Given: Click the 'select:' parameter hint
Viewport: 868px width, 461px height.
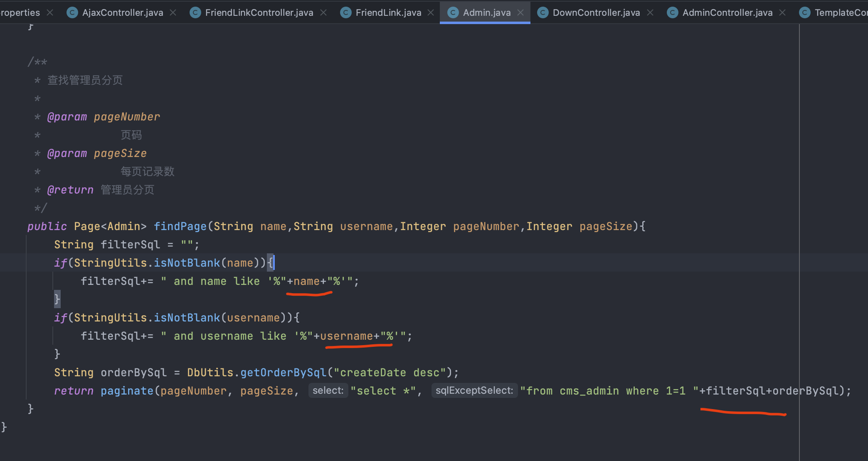Looking at the screenshot, I should click(x=328, y=390).
